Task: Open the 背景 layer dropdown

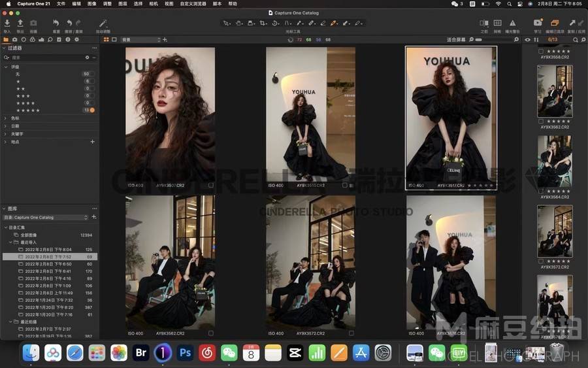Action: click(x=140, y=39)
